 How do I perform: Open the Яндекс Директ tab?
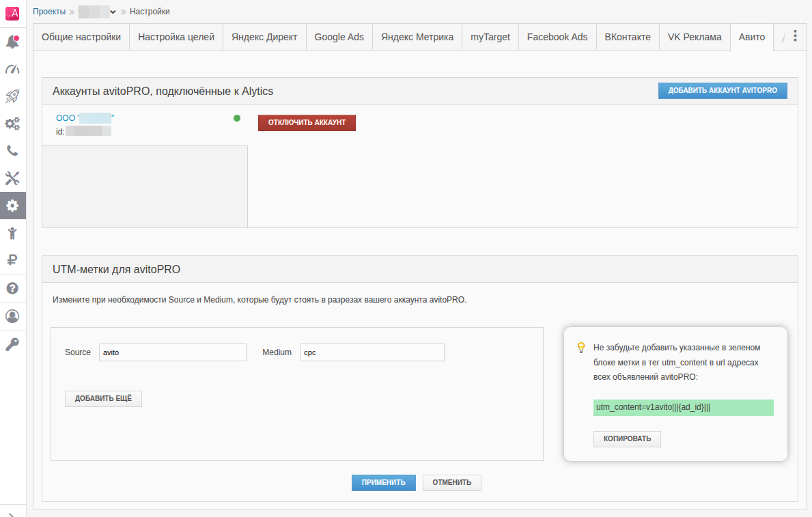click(264, 37)
